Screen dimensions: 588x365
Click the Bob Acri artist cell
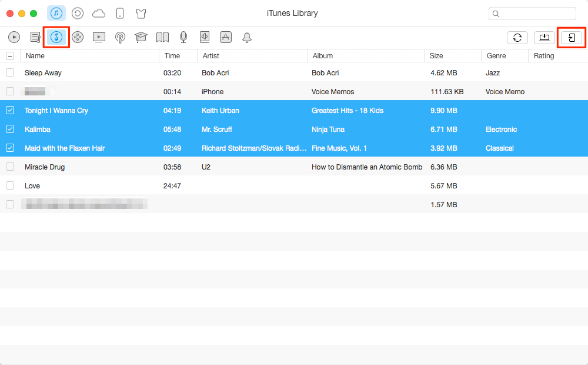215,73
